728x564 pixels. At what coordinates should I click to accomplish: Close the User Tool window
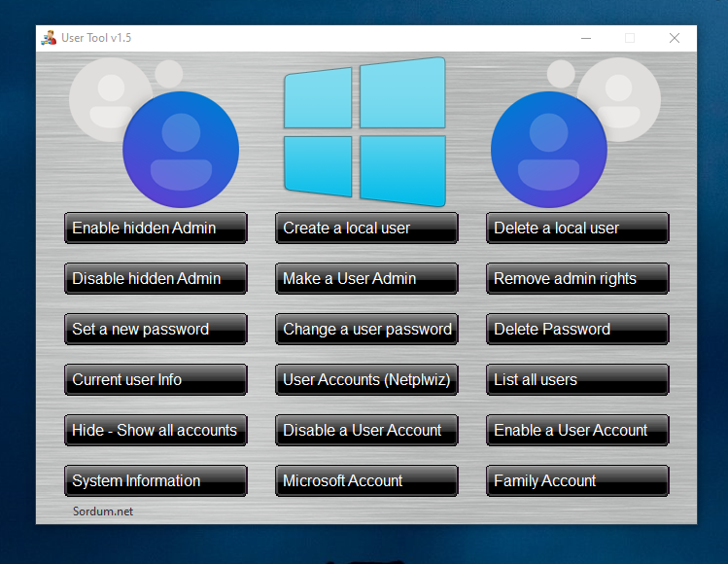[675, 38]
